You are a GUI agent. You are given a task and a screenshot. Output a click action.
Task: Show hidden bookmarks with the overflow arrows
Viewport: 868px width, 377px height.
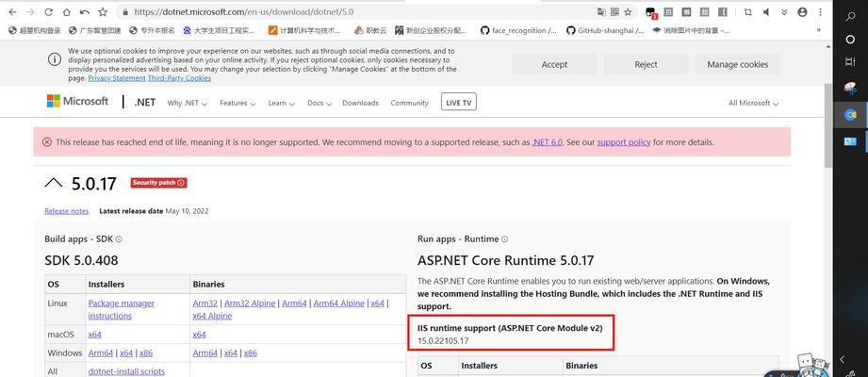(x=819, y=30)
